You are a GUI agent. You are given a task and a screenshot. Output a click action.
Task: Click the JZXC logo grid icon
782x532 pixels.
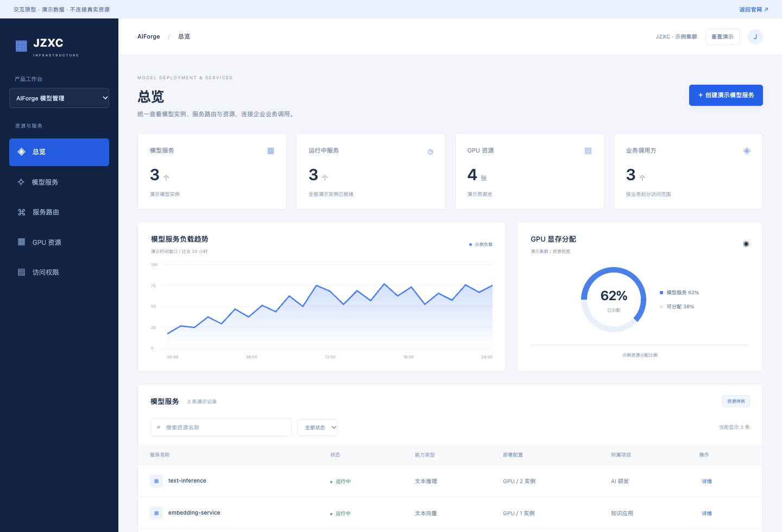click(21, 46)
